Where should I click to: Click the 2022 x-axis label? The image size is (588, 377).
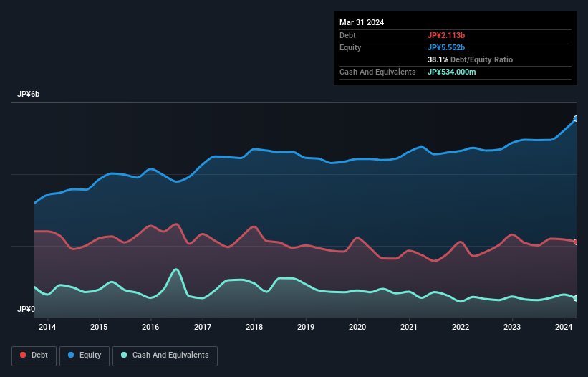[x=461, y=327]
